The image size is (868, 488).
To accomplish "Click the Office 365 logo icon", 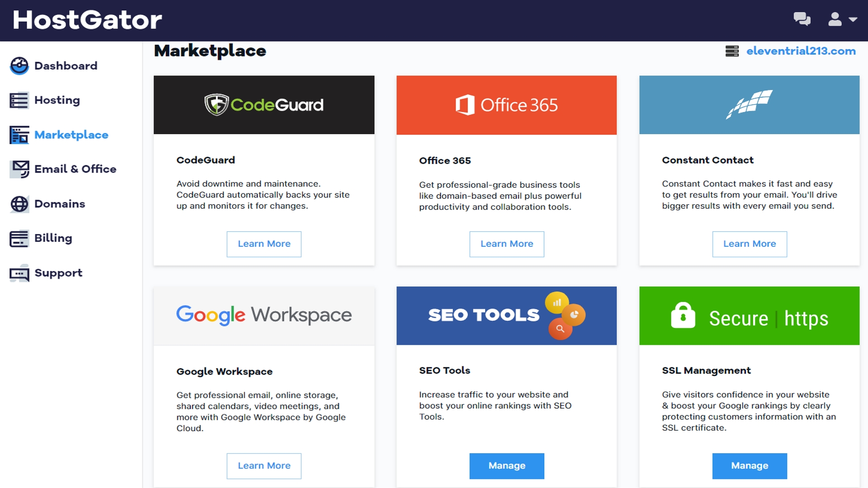I will [465, 105].
